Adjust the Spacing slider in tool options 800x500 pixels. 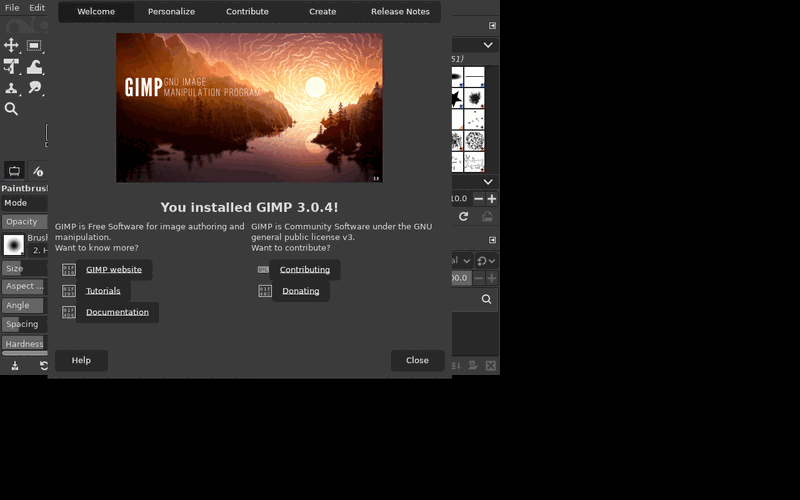pos(24,324)
